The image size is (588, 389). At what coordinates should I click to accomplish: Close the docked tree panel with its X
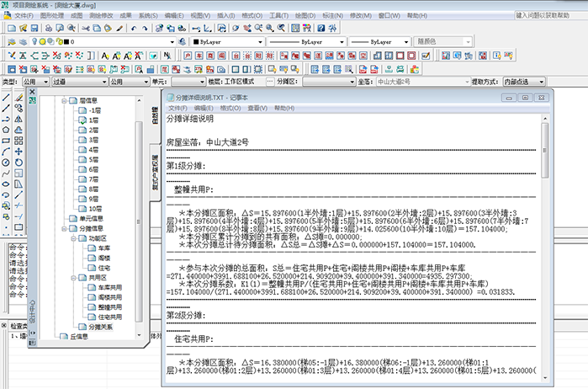click(x=32, y=92)
